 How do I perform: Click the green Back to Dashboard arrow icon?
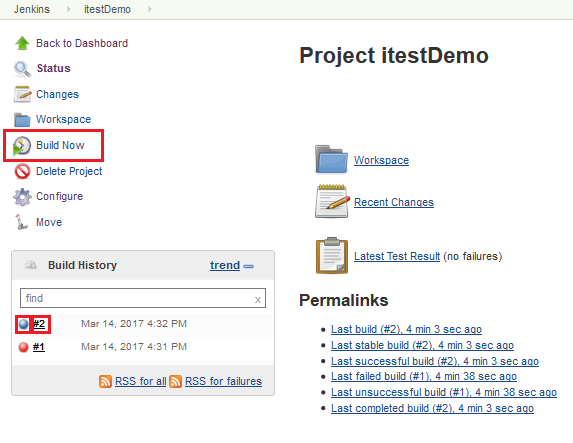point(22,43)
